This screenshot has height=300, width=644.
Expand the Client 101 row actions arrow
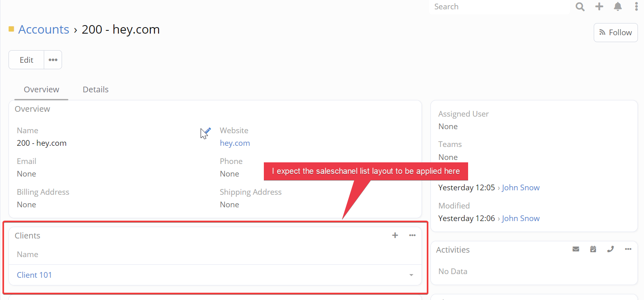(x=411, y=275)
